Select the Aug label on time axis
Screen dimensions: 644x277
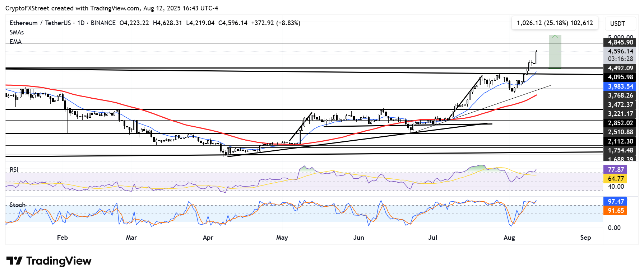click(x=509, y=238)
